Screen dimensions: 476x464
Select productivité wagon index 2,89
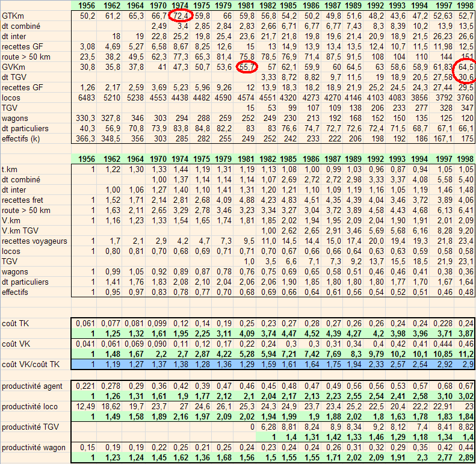466,457
